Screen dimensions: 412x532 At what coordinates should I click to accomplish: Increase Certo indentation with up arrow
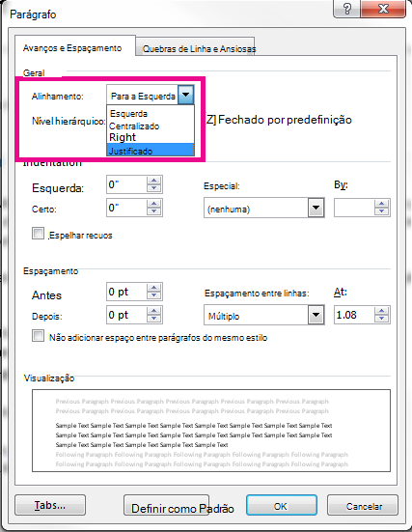coord(154,204)
